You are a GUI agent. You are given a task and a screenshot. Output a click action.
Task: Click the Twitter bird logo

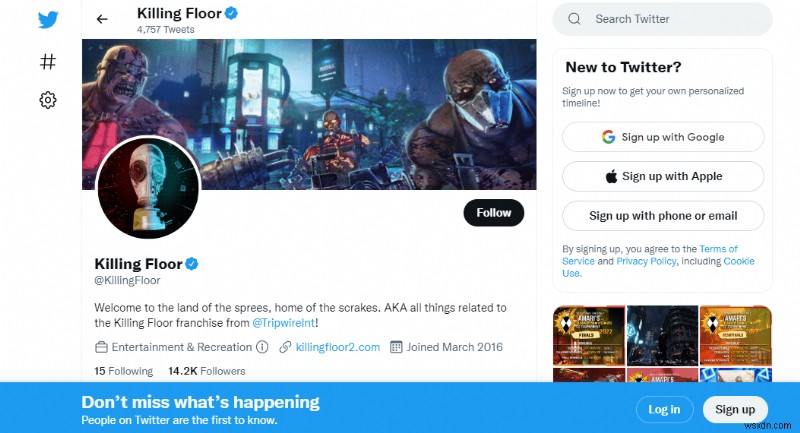(47, 20)
